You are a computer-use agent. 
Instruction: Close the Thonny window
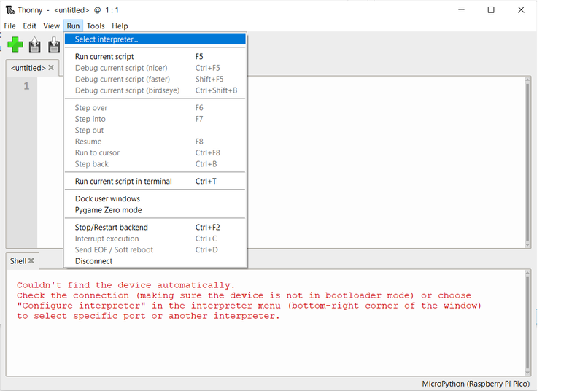[521, 9]
